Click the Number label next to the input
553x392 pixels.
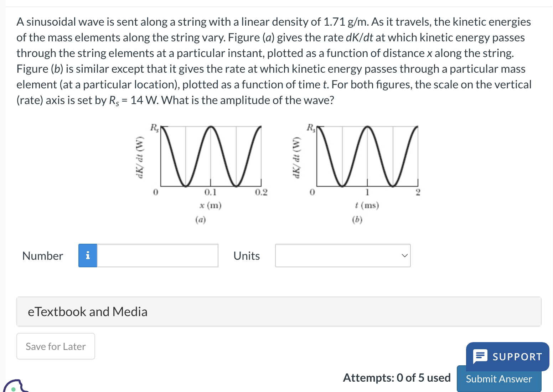pos(42,256)
